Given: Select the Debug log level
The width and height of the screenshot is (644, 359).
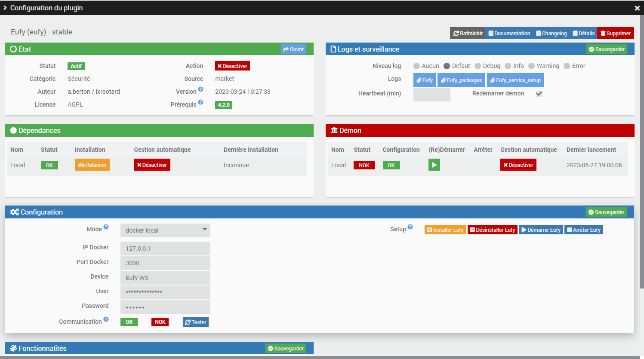Looking at the screenshot, I should click(478, 66).
